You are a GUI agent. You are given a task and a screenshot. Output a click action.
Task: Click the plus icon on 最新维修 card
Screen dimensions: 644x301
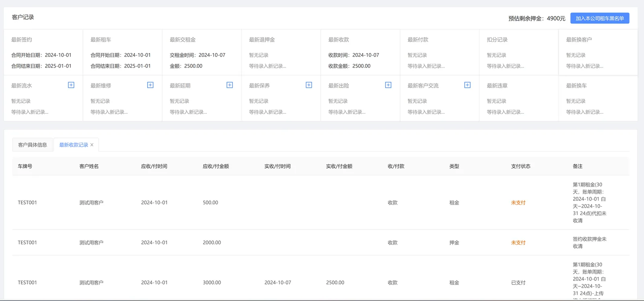[150, 85]
